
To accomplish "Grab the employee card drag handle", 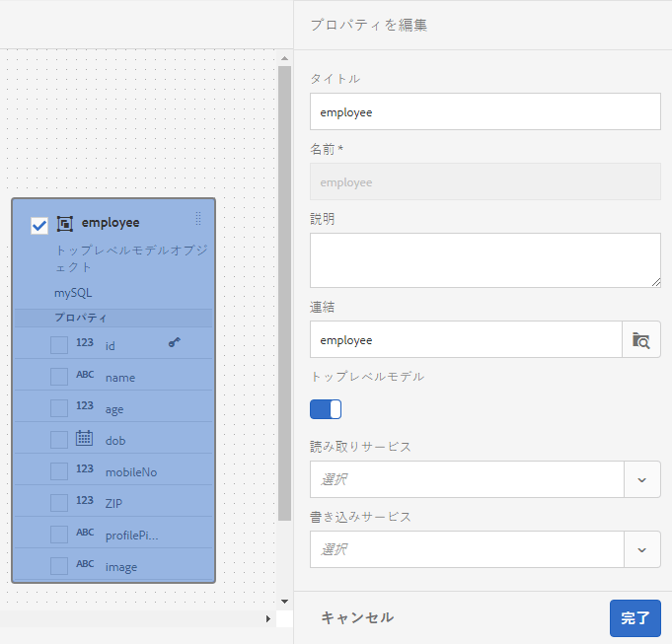I will tap(198, 218).
